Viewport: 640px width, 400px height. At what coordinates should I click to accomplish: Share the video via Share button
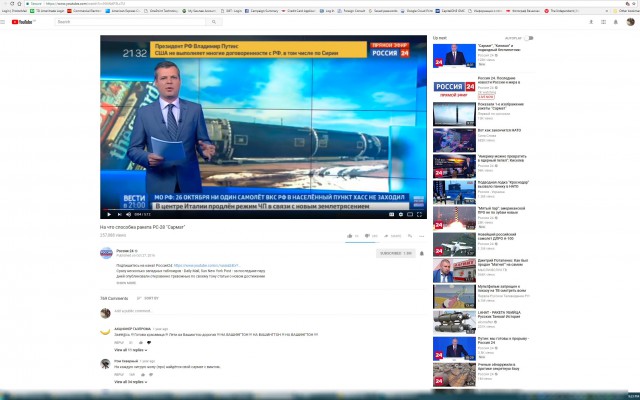point(393,236)
